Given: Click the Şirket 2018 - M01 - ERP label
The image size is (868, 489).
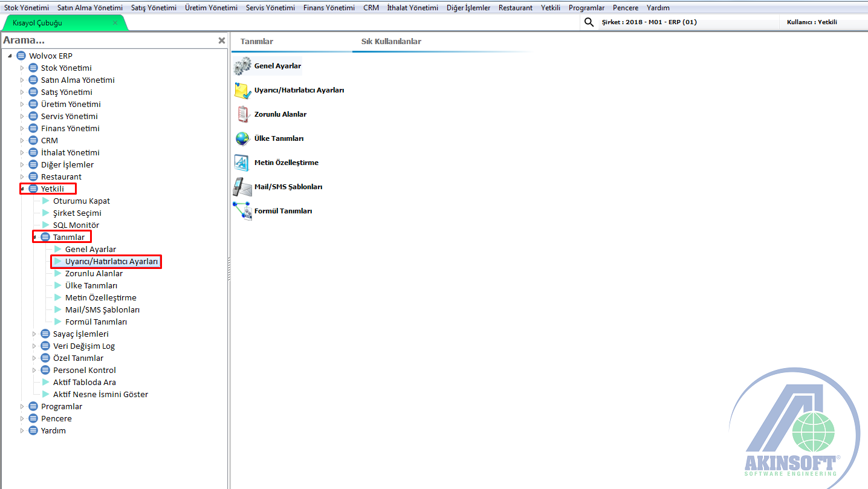Looking at the screenshot, I should click(x=649, y=22).
